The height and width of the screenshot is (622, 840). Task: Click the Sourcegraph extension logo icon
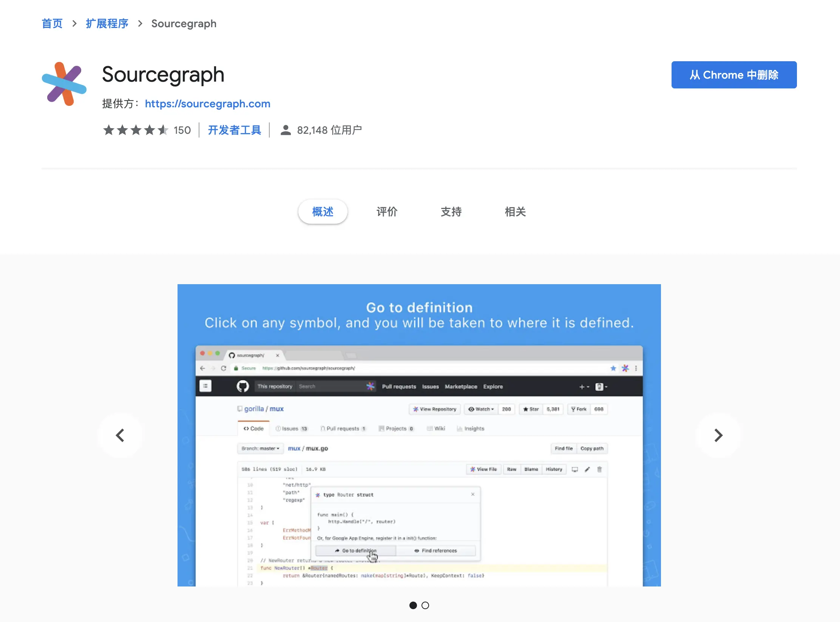[x=65, y=84]
